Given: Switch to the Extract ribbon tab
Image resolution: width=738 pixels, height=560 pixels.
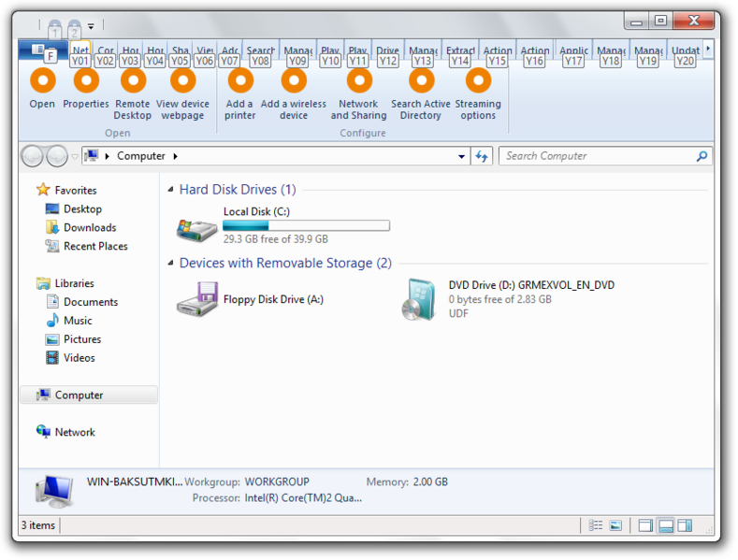Looking at the screenshot, I should (460, 50).
